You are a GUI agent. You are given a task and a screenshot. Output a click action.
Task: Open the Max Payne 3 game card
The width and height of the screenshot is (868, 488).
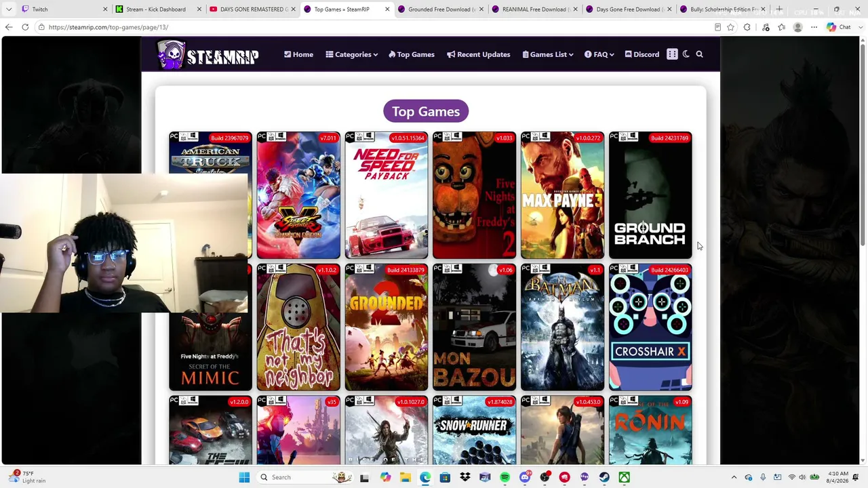563,195
